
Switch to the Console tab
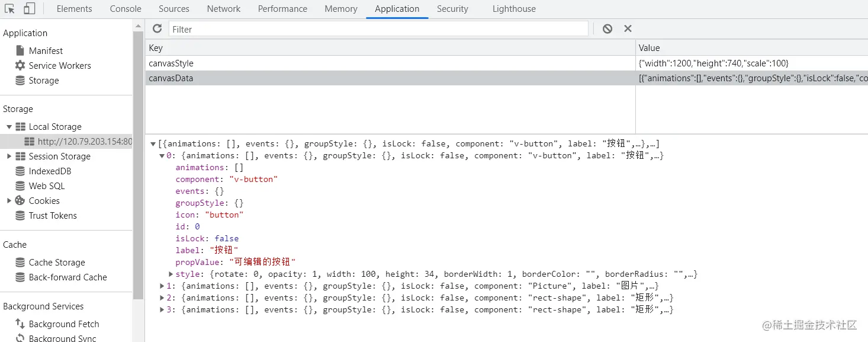(x=126, y=9)
